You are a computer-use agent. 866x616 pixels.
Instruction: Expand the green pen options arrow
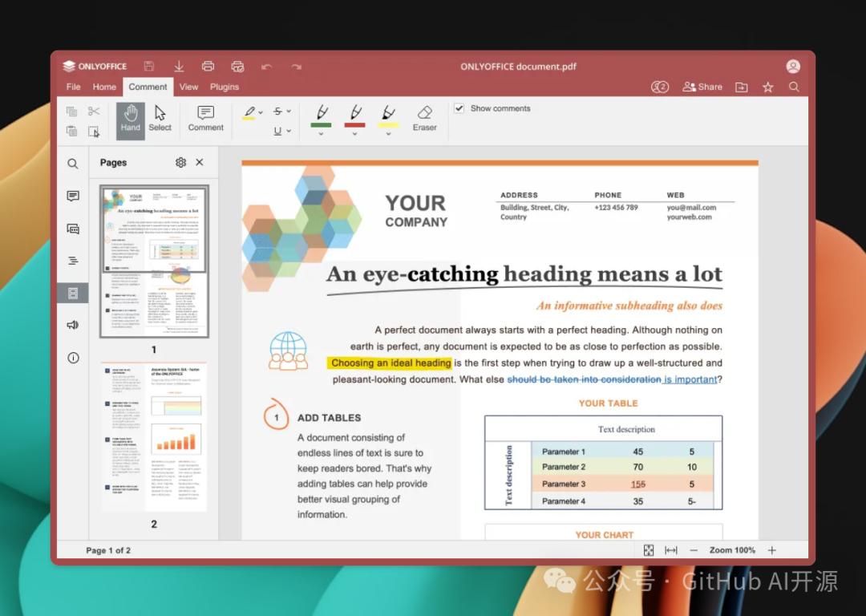[321, 134]
